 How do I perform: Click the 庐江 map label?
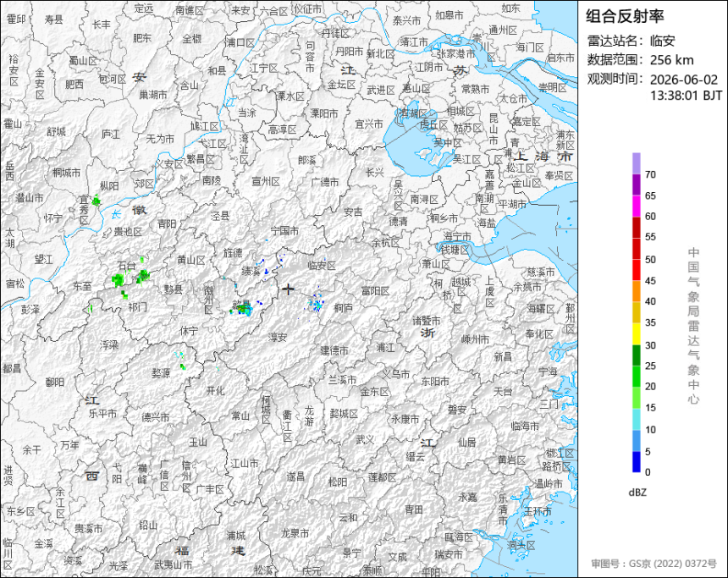coord(111,135)
